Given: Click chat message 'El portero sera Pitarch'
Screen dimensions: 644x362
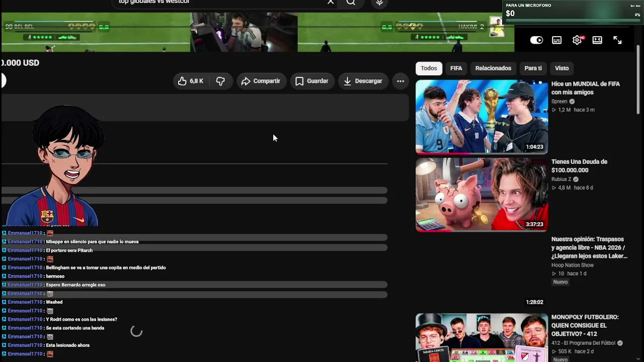Looking at the screenshot, I should (69, 250).
